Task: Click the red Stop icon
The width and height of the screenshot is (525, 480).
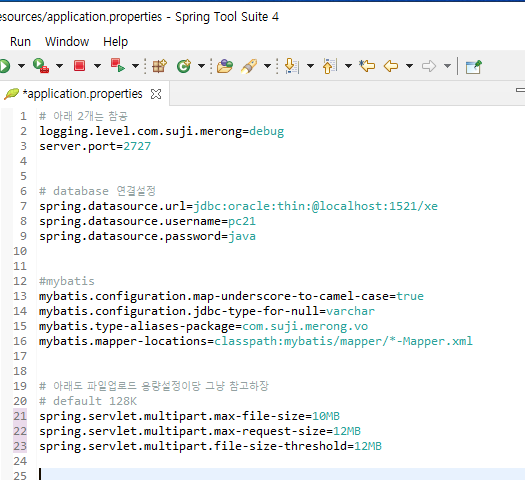Action: (79, 66)
